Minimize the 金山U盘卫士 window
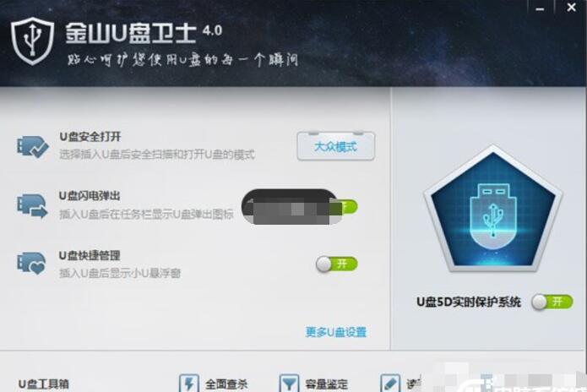Viewport: 587px width, 392px height. point(540,8)
